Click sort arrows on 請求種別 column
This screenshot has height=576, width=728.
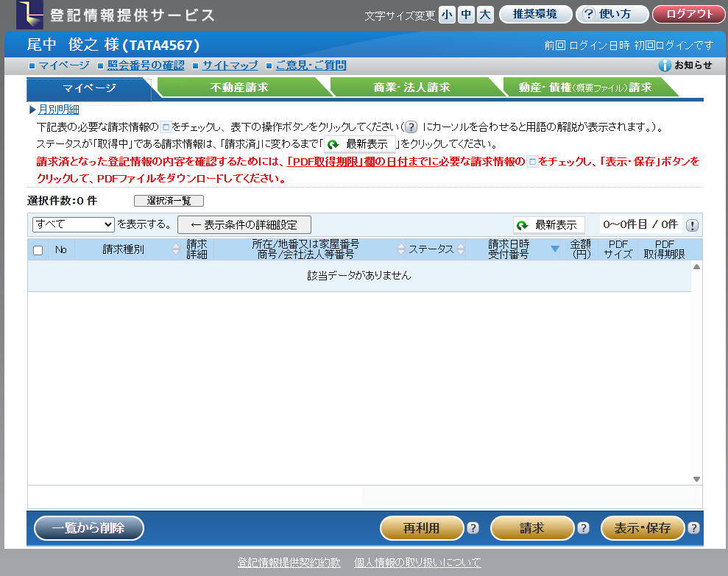point(175,249)
